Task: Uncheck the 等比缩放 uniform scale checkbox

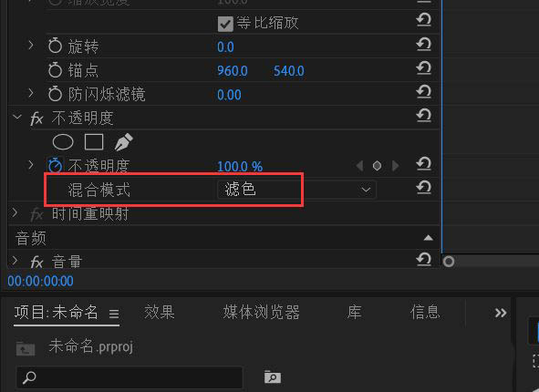Action: click(225, 24)
